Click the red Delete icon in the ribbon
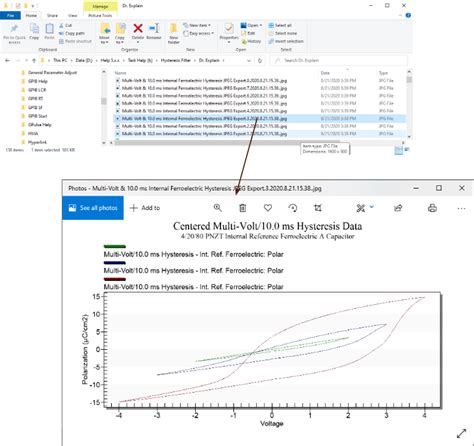The width and height of the screenshot is (474, 446). coord(138,28)
